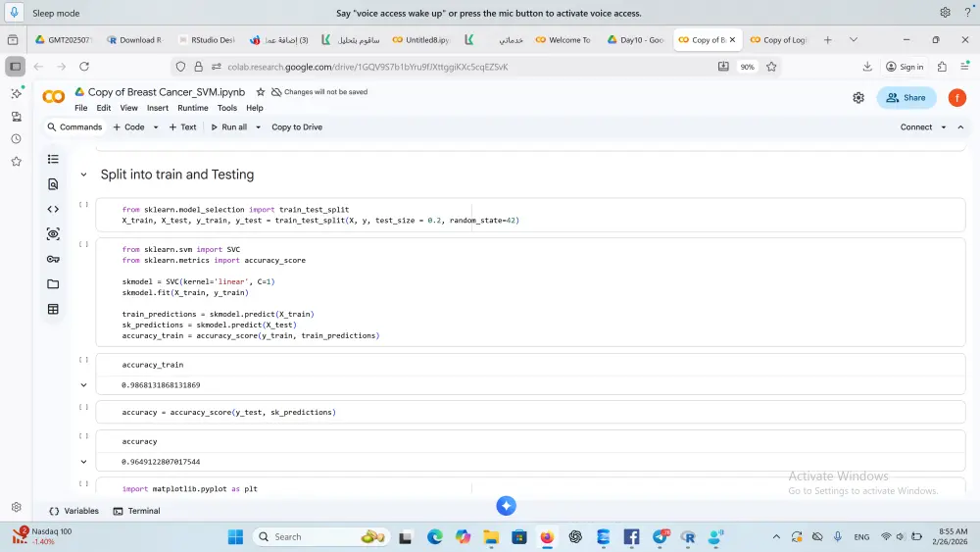Show hidden system tray icons chevron

tap(776, 537)
